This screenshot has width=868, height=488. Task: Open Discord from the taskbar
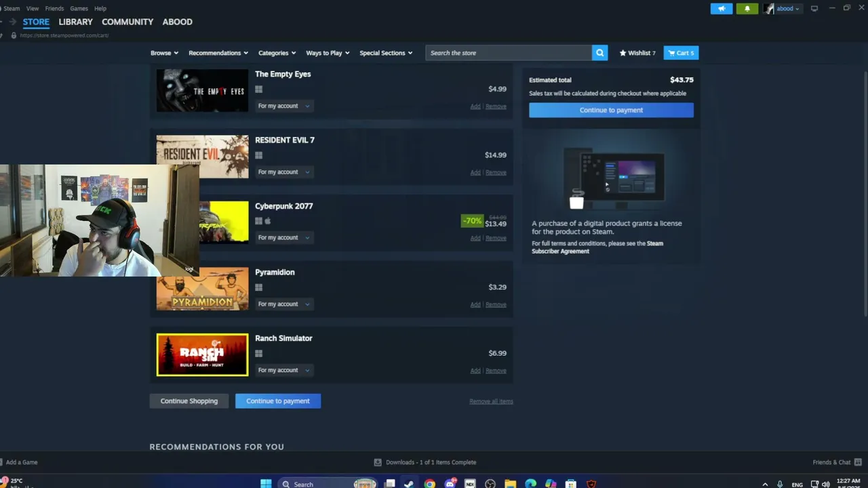[450, 484]
